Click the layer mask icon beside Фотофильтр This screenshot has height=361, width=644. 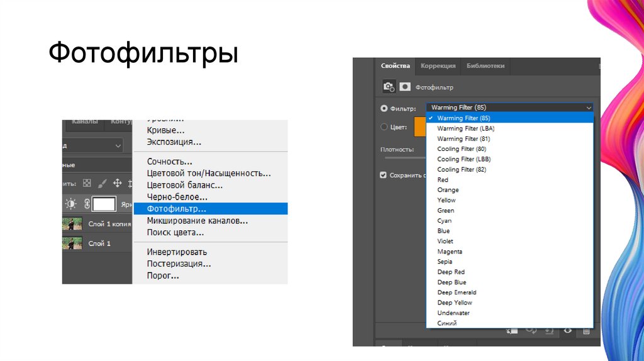tap(405, 87)
